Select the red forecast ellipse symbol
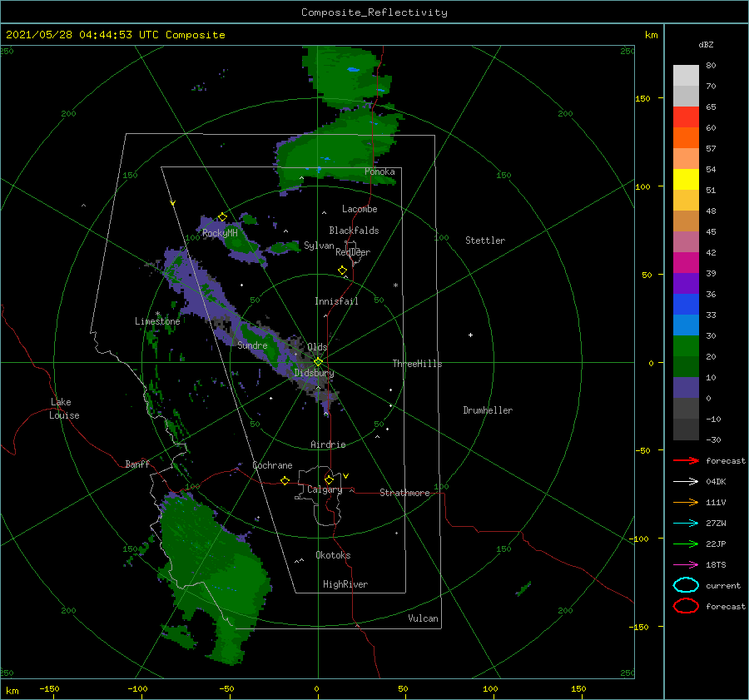749x700 pixels. (686, 606)
